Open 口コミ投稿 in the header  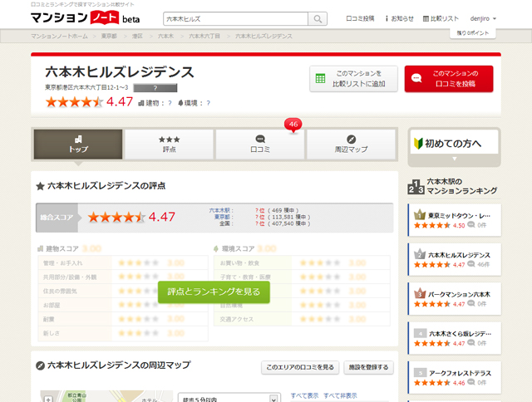coord(360,18)
